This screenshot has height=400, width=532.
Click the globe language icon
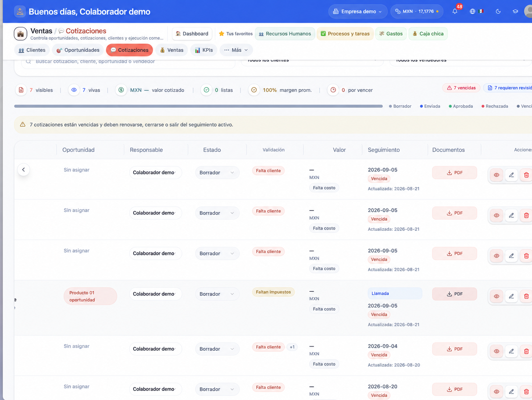tap(472, 11)
